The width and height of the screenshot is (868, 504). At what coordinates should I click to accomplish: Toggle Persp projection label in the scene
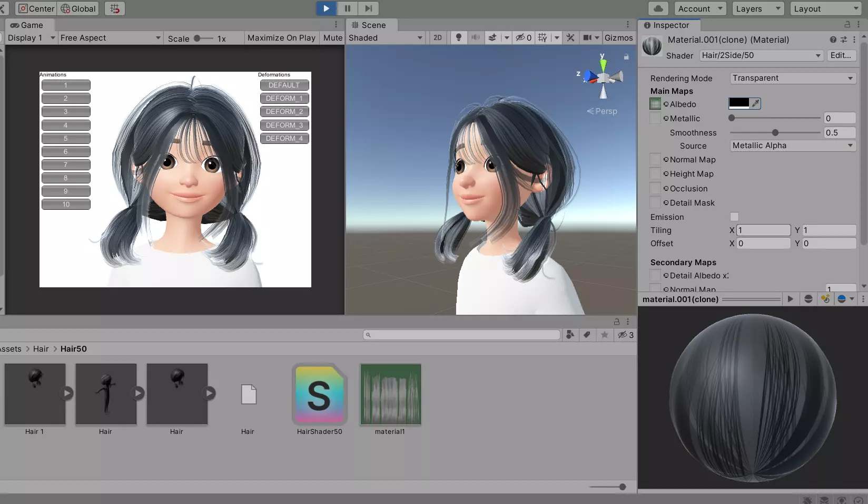(x=602, y=111)
